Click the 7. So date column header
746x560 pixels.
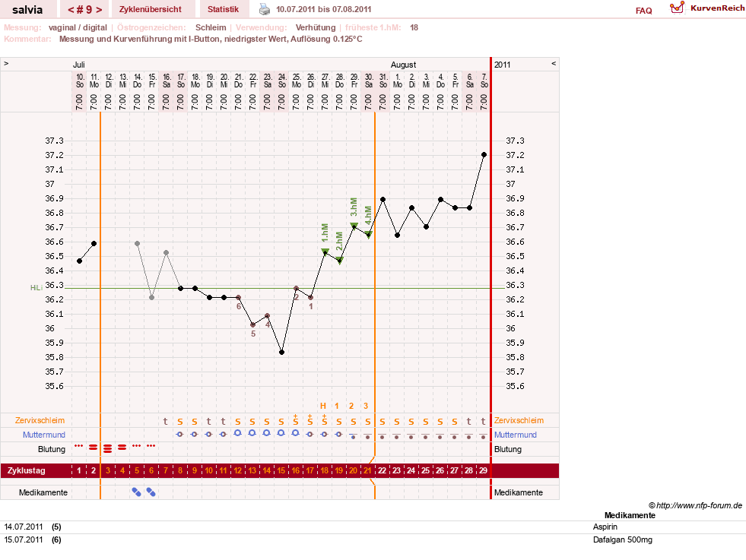point(484,81)
